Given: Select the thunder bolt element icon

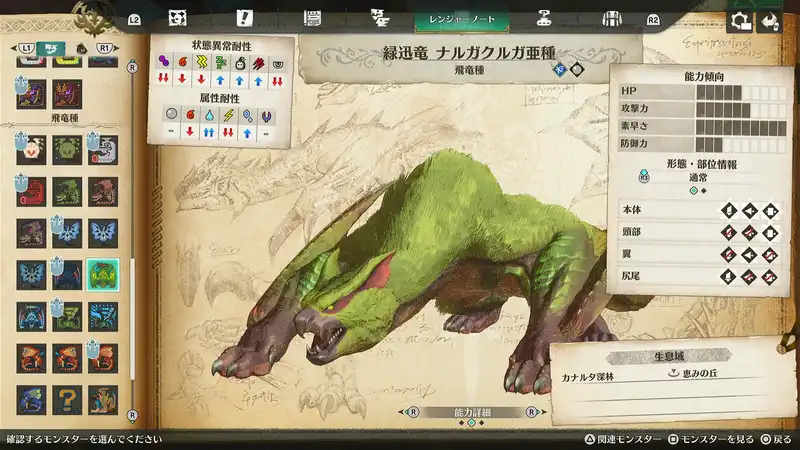Looking at the screenshot, I should [228, 115].
